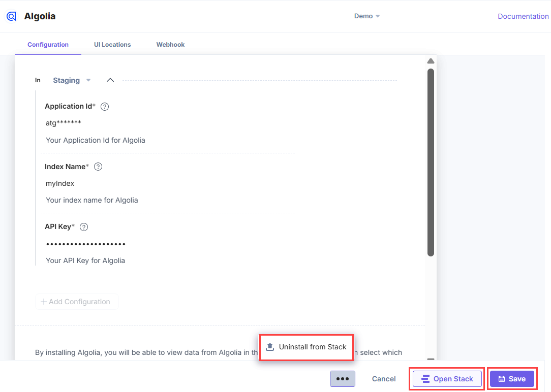Switch to the Configuration tab
The height and width of the screenshot is (392, 551).
[x=48, y=45]
